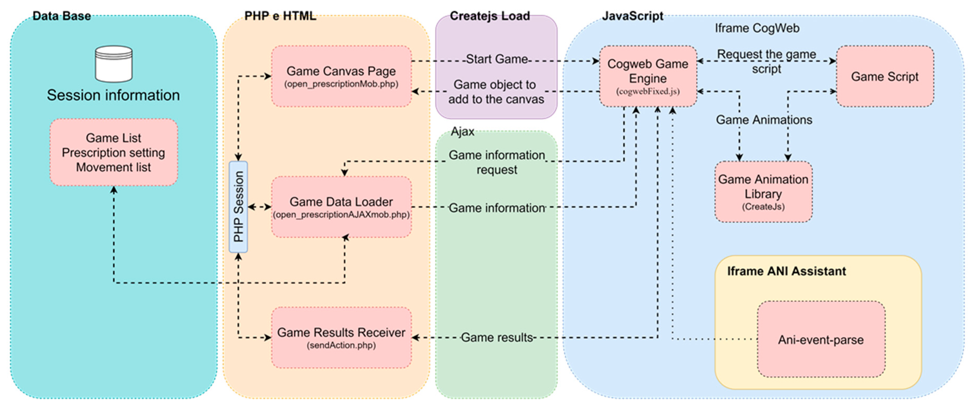Select the Cogweb Game Engine box
This screenshot has width=980, height=409.
tap(647, 76)
